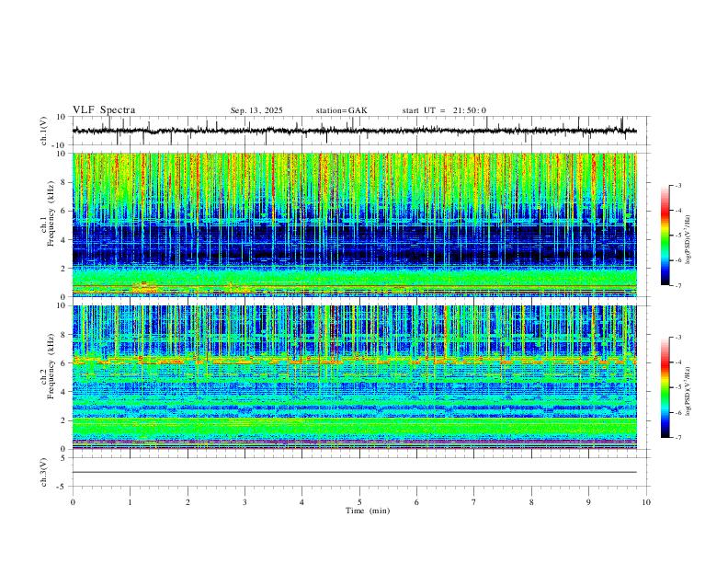Click the 'Time (min)' axis label

coord(368,511)
